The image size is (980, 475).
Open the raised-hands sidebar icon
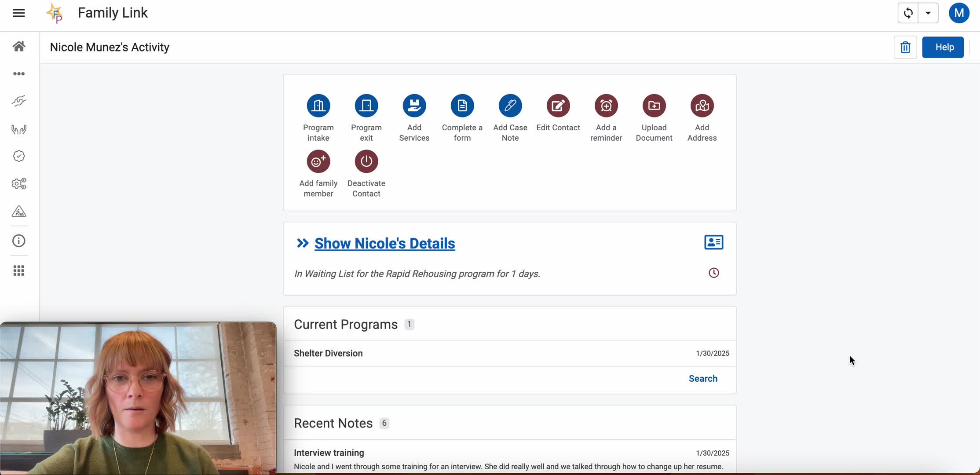19,129
